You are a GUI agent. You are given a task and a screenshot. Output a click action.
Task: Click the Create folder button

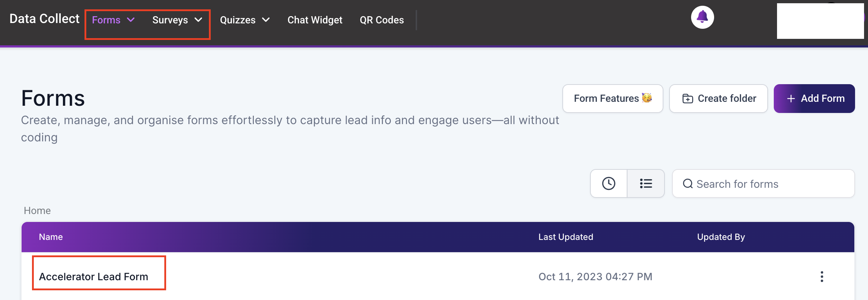point(718,99)
